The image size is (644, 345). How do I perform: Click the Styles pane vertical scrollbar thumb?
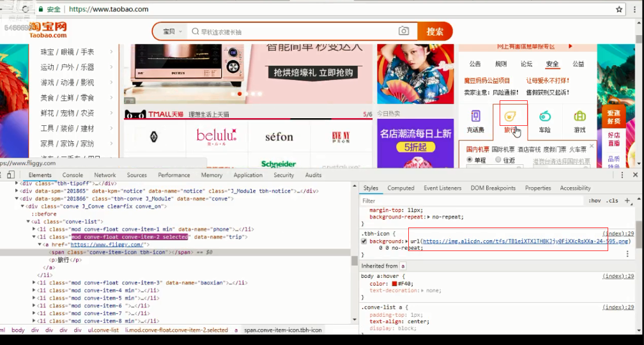(x=639, y=233)
